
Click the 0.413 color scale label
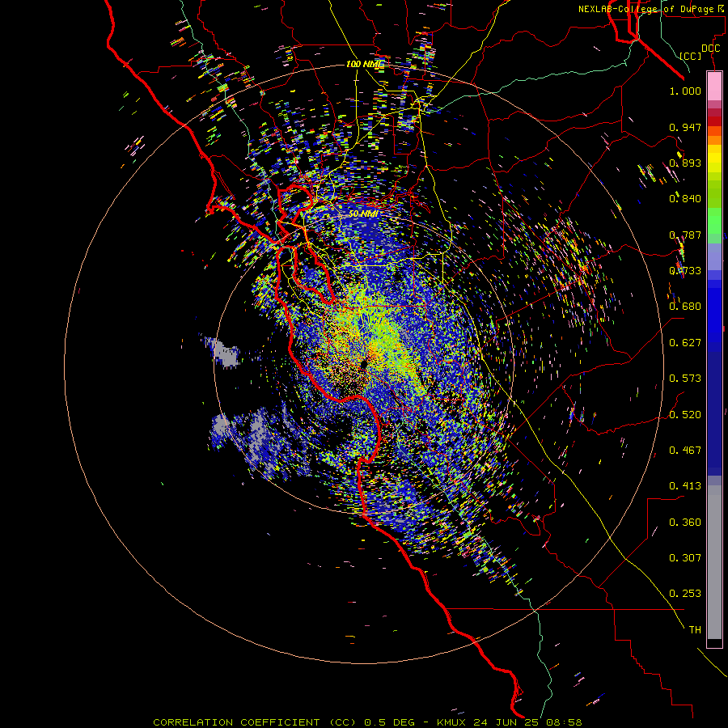click(685, 486)
